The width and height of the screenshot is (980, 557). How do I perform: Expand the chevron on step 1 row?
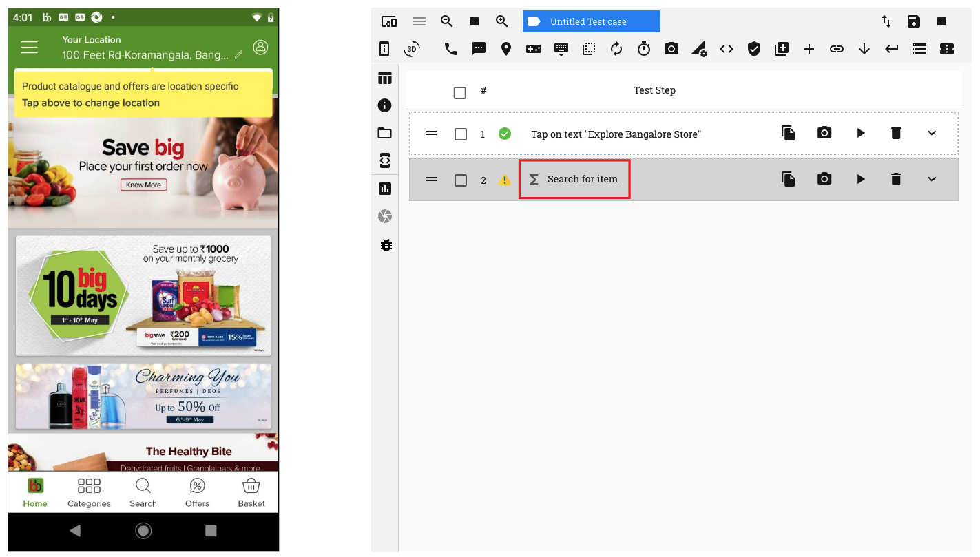point(932,133)
